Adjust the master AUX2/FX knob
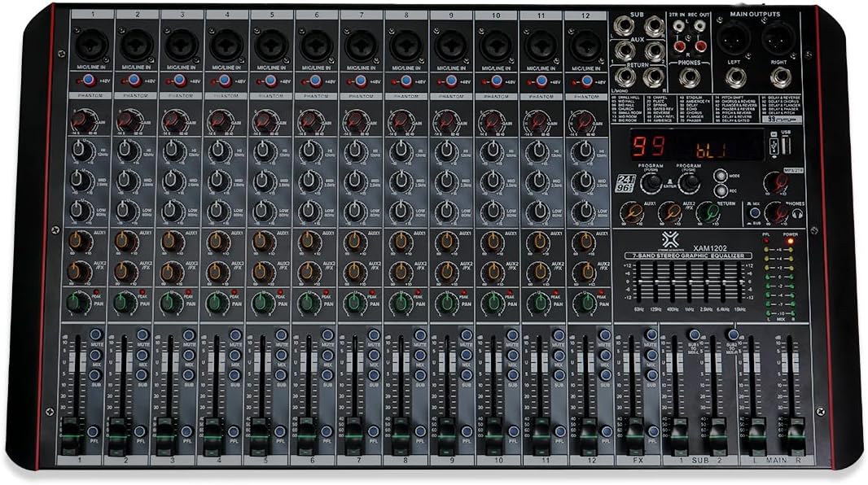 pos(672,213)
